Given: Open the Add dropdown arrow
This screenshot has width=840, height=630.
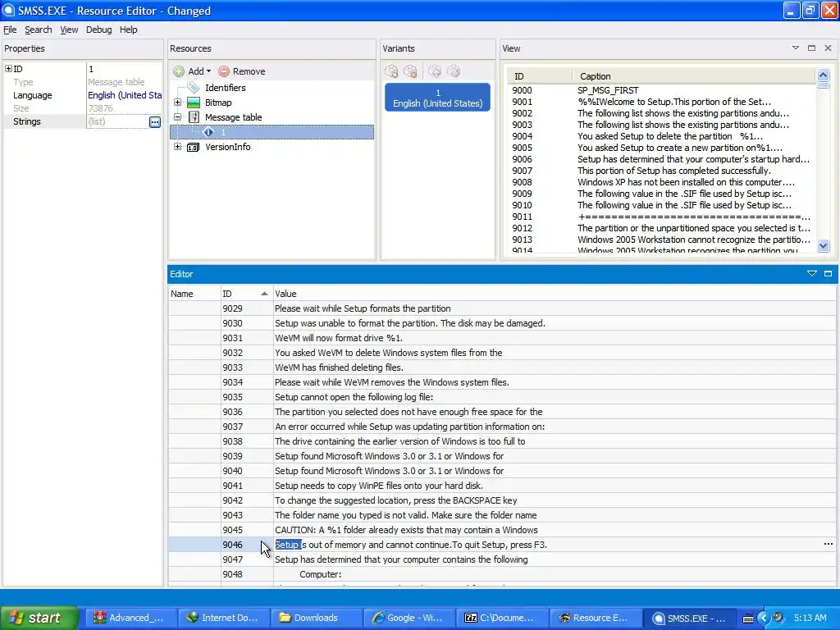Looking at the screenshot, I should pos(208,71).
